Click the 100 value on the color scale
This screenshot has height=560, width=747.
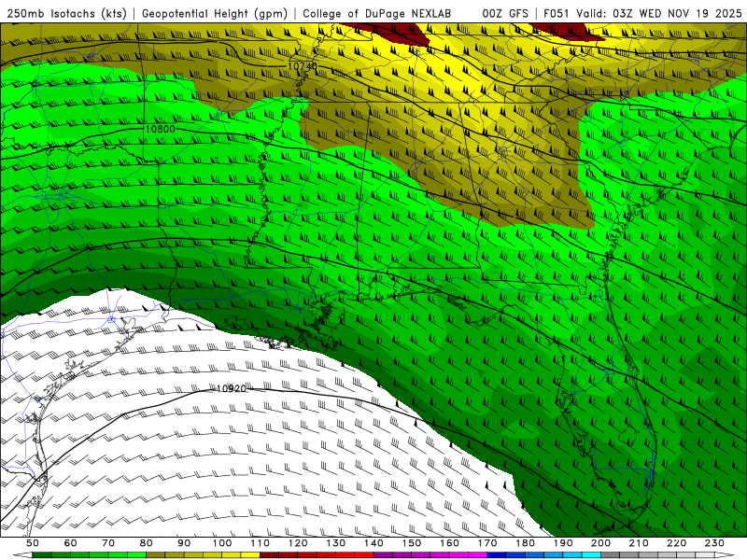click(x=222, y=543)
